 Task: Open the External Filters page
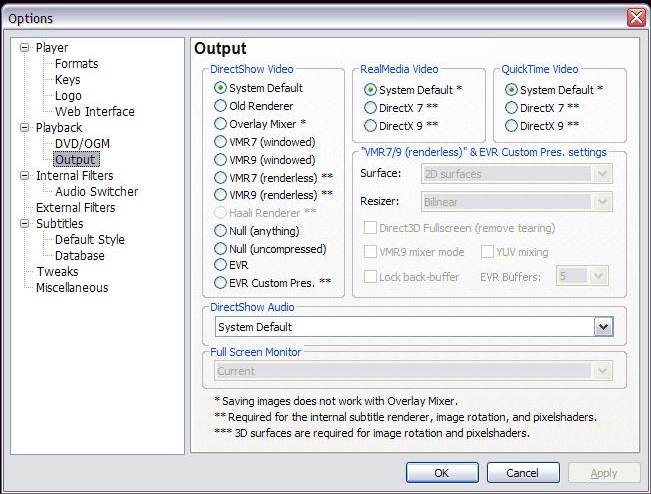(76, 208)
